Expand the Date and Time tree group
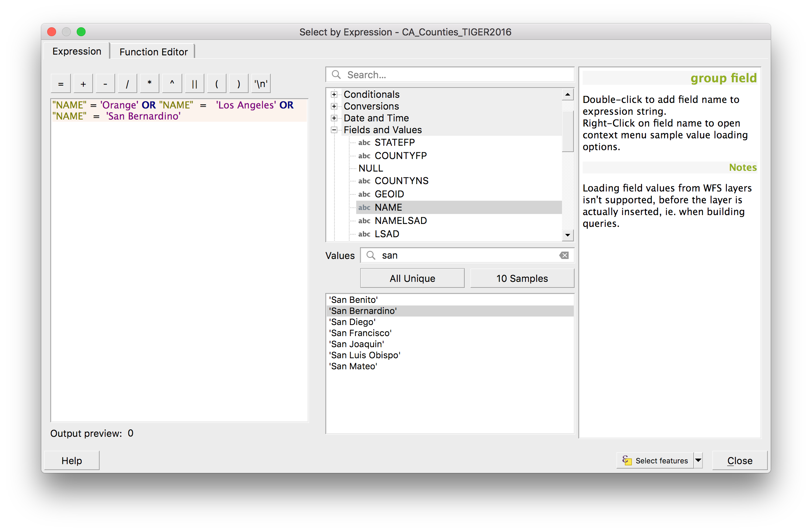This screenshot has height=532, width=812. click(x=334, y=118)
